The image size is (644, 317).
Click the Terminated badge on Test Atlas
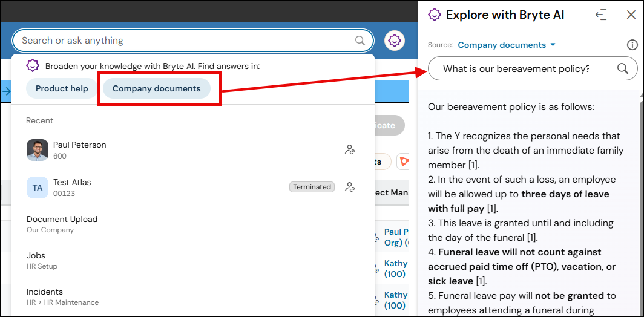pos(312,187)
